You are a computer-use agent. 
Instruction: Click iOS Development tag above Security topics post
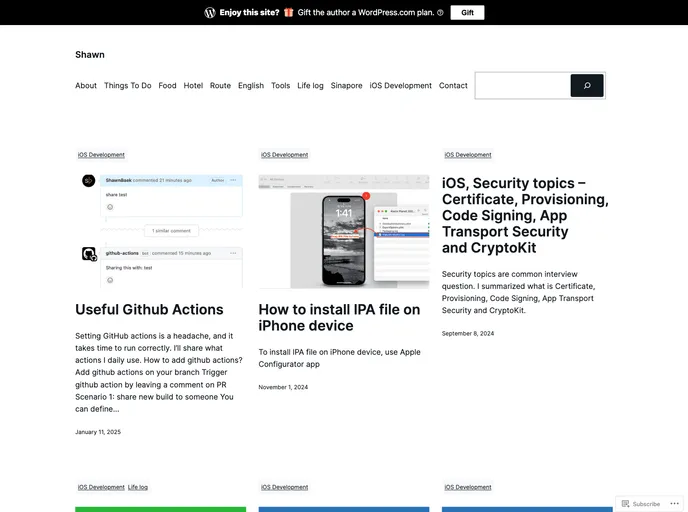click(468, 155)
